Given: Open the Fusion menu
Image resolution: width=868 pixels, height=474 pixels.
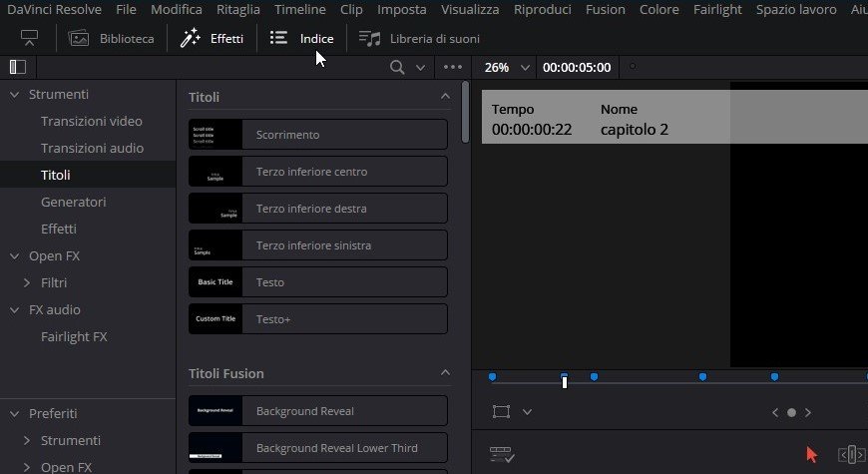Looking at the screenshot, I should click(x=605, y=9).
